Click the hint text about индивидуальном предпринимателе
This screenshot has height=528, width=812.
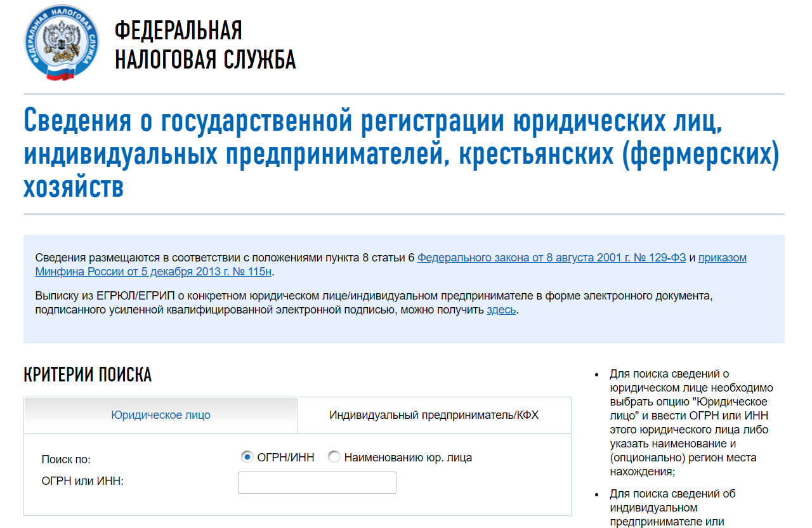point(672,508)
